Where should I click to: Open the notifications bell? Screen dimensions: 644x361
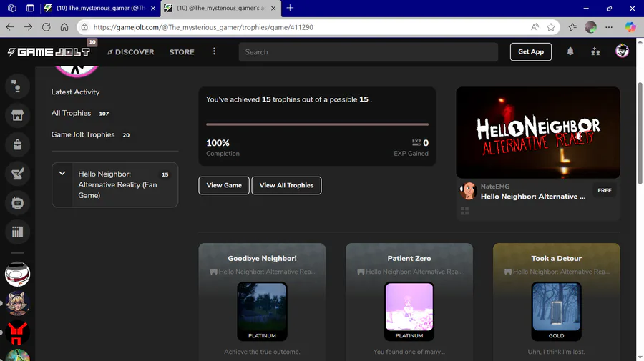[570, 51]
